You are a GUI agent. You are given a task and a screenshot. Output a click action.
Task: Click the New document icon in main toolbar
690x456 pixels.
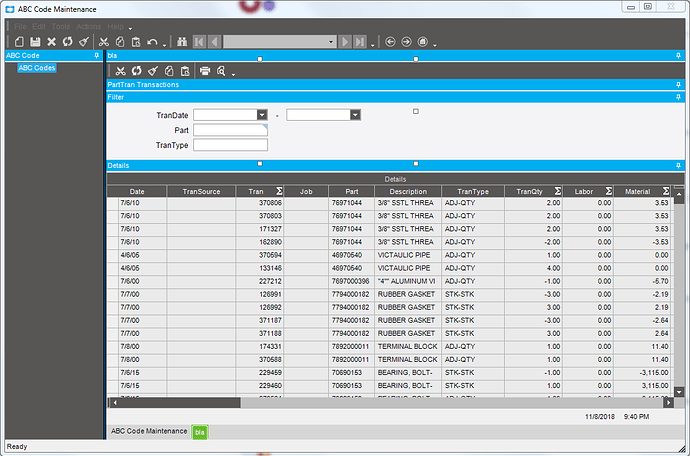click(x=19, y=42)
